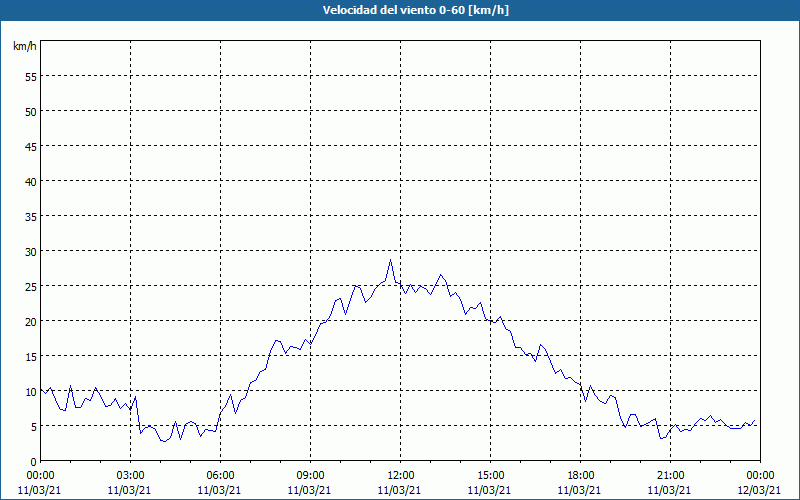Click the '03:00' time label
The image size is (800, 500).
tap(130, 476)
